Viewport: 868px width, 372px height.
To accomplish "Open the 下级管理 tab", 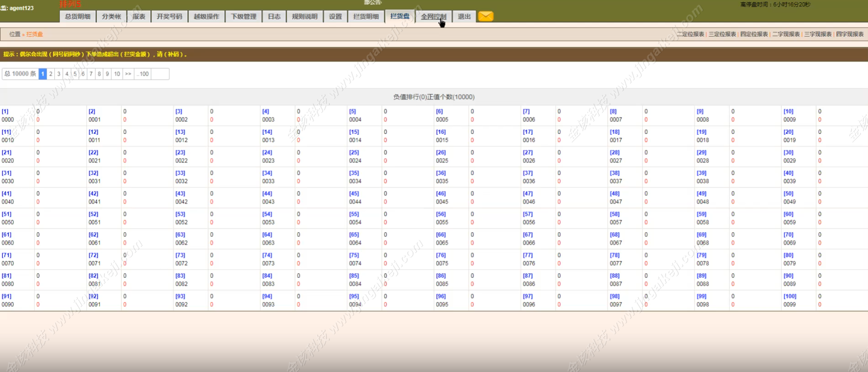I will 243,16.
